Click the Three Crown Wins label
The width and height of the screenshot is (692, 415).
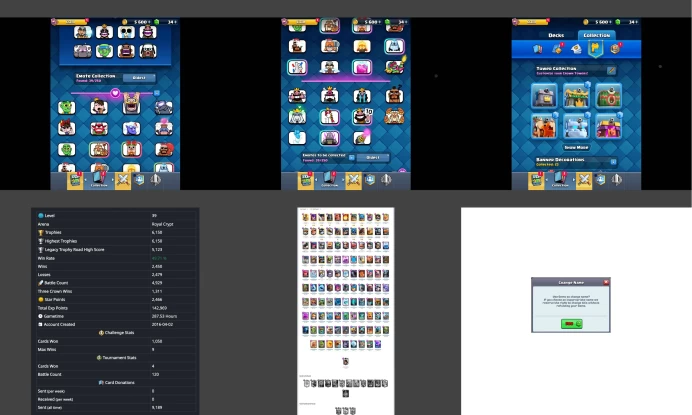click(x=55, y=291)
